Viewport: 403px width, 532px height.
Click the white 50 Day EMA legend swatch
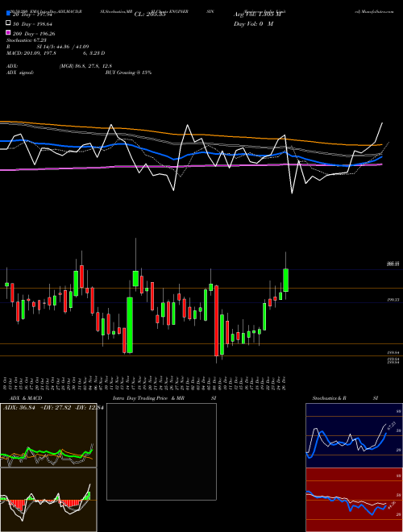pyautogui.click(x=8, y=23)
